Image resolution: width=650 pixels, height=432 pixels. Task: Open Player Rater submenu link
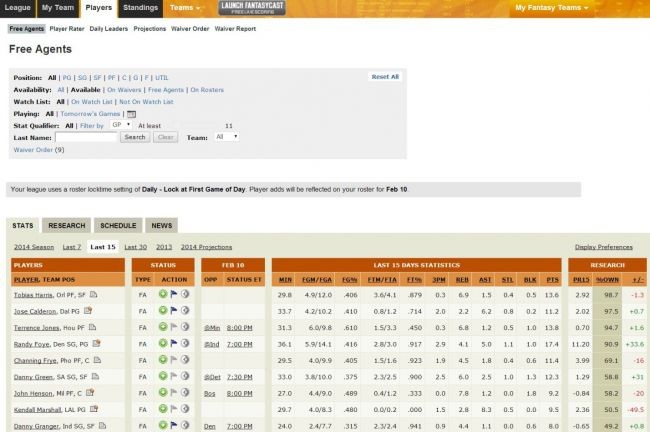coord(67,29)
